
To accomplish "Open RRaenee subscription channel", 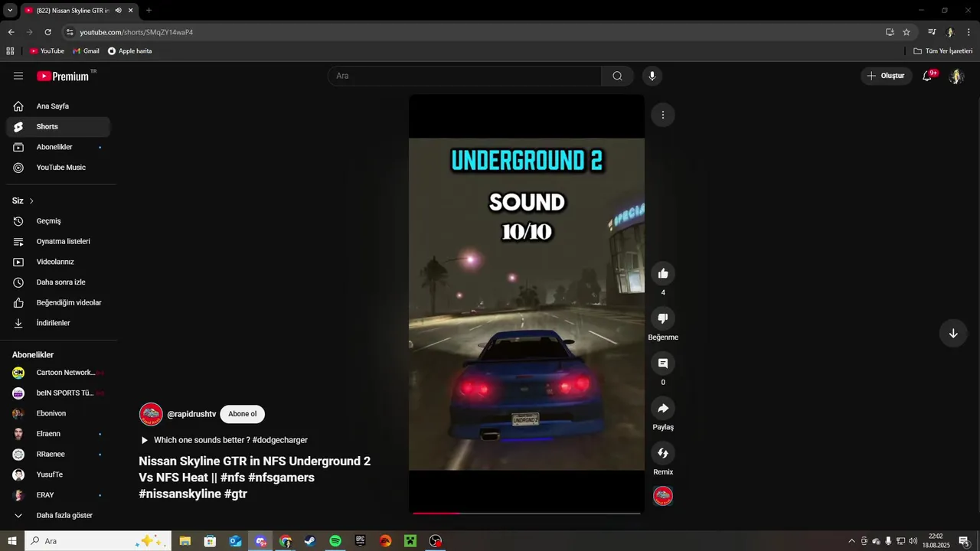I will pyautogui.click(x=58, y=454).
